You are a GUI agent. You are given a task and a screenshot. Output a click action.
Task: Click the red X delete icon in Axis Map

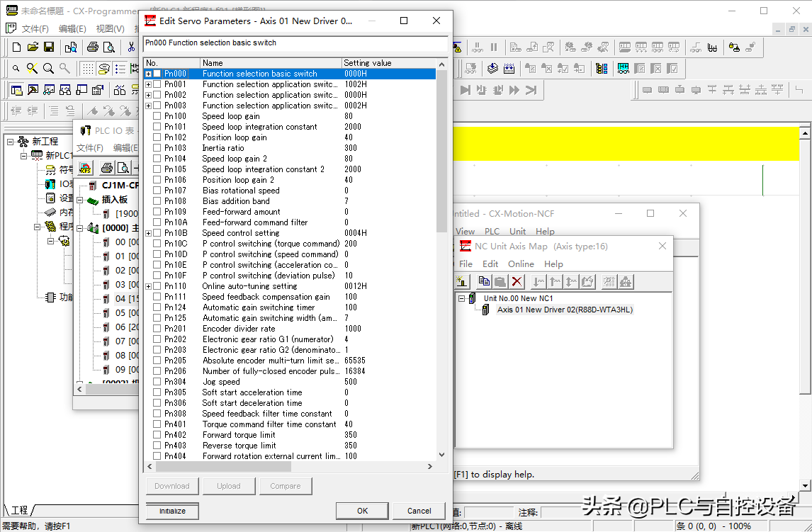(517, 281)
